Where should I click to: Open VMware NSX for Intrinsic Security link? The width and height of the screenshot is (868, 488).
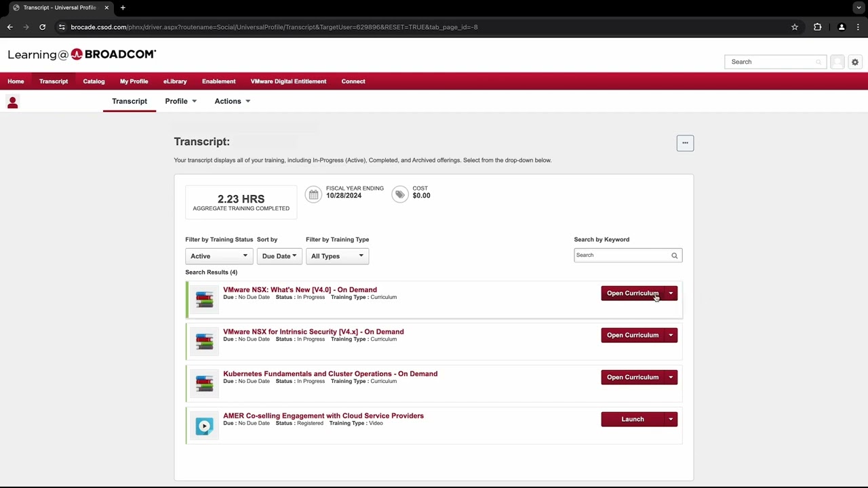tap(313, 331)
